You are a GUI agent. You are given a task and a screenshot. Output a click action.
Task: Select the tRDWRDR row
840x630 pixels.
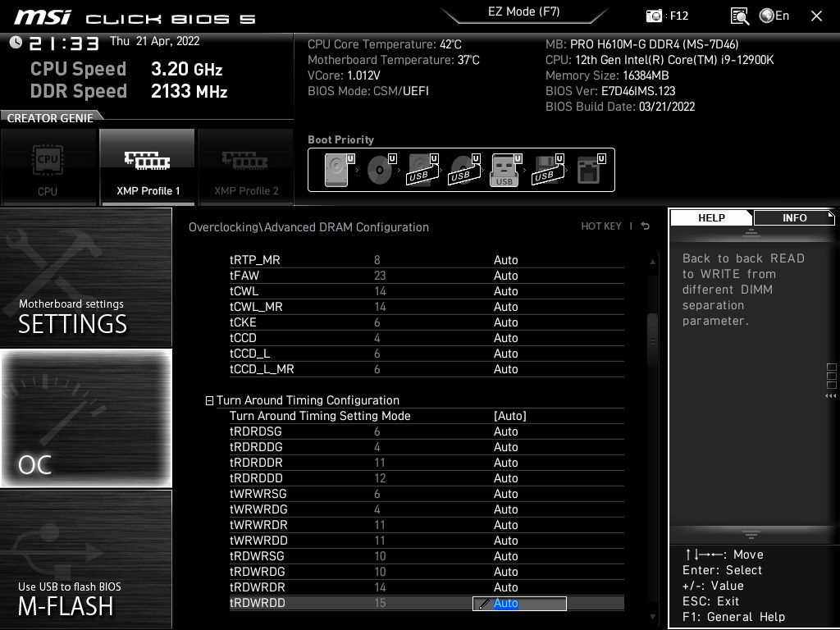point(427,587)
